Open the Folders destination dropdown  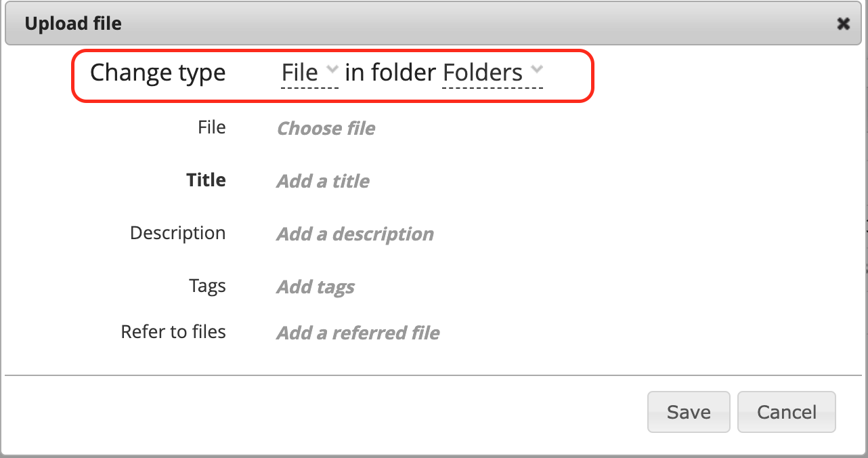coord(483,72)
